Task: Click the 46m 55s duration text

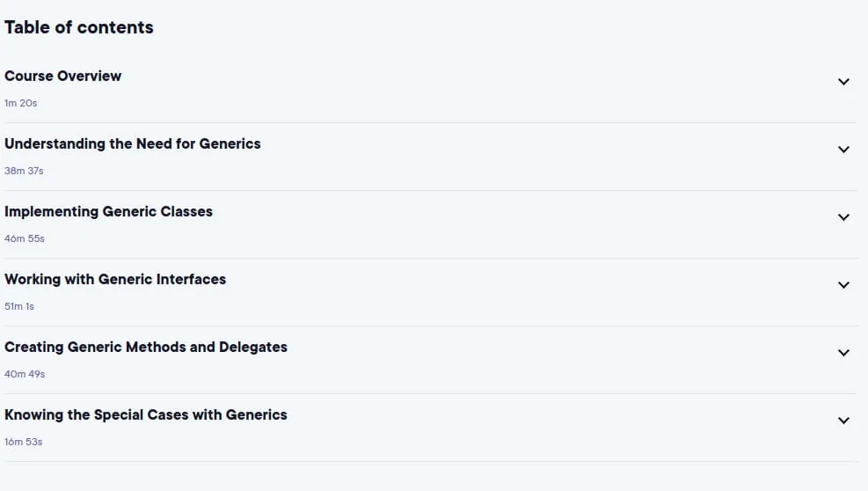Action: pos(25,238)
